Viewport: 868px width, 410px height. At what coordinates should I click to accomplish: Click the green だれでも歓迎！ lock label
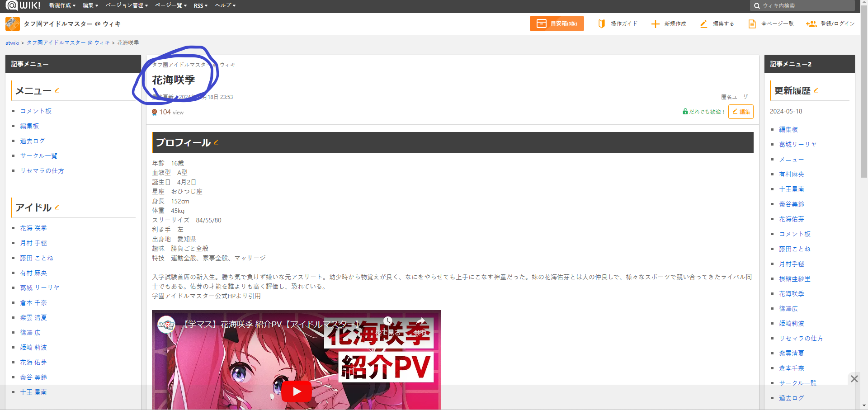(703, 112)
